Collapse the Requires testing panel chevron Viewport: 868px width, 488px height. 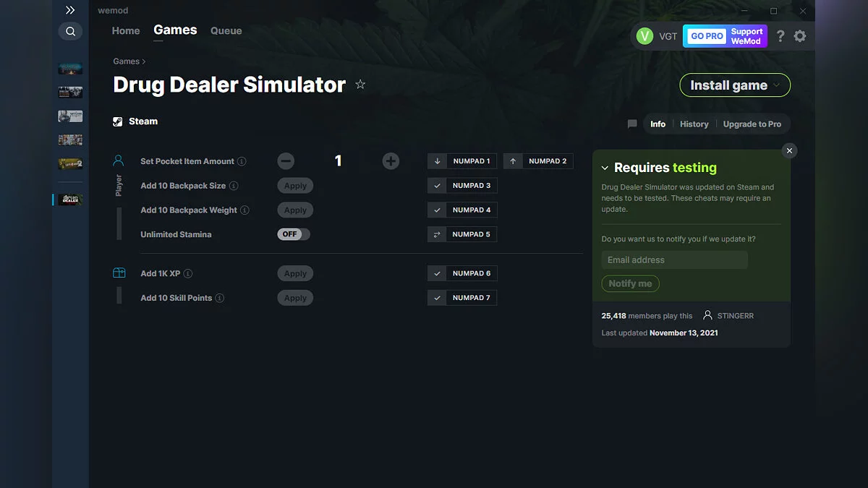pos(605,168)
